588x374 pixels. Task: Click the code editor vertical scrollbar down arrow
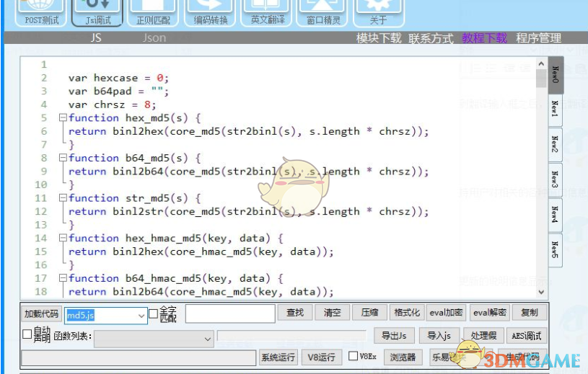pyautogui.click(x=542, y=292)
